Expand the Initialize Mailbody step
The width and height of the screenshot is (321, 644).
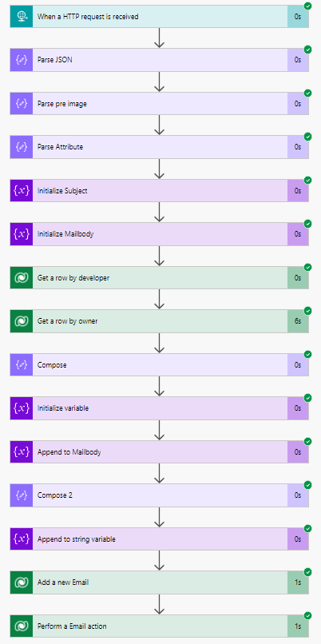[x=159, y=234]
